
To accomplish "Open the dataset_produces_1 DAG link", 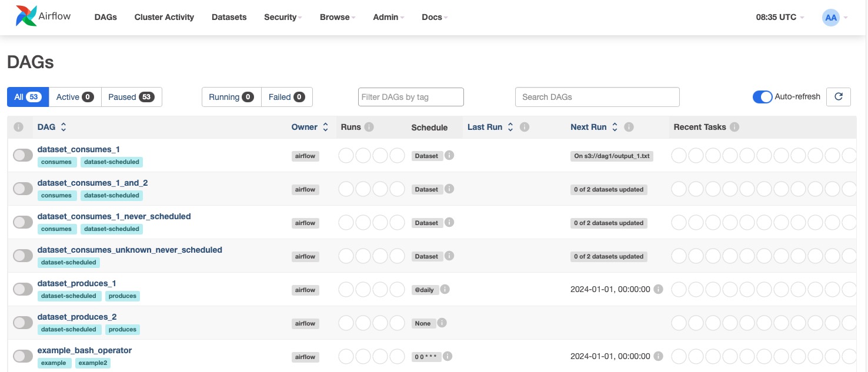I will [x=76, y=283].
